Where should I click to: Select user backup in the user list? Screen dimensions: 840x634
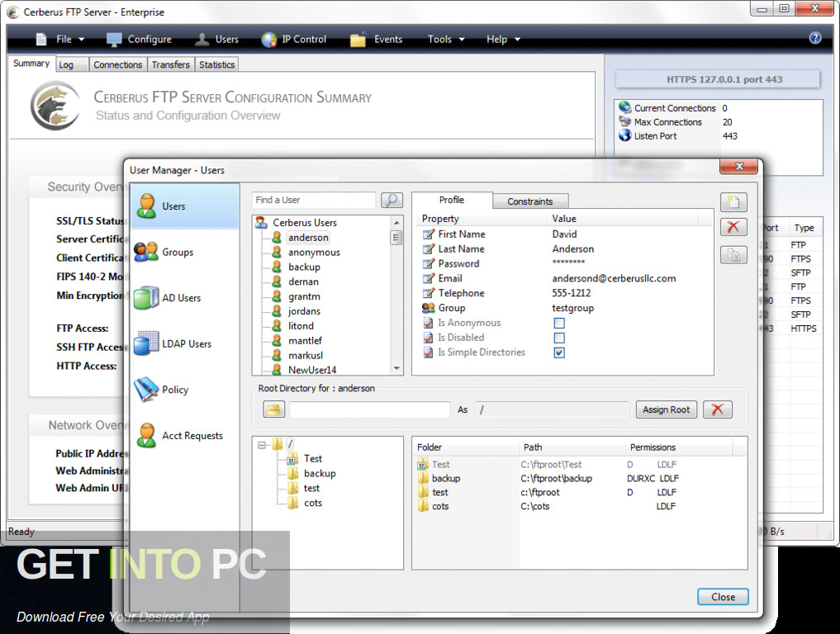coord(304,267)
